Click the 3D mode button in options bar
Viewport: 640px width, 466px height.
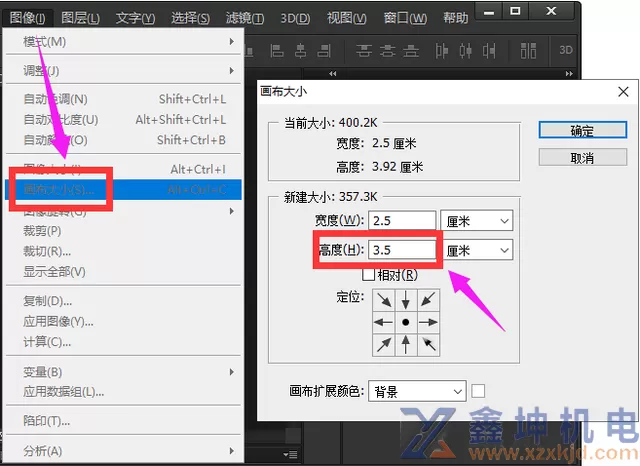click(566, 50)
